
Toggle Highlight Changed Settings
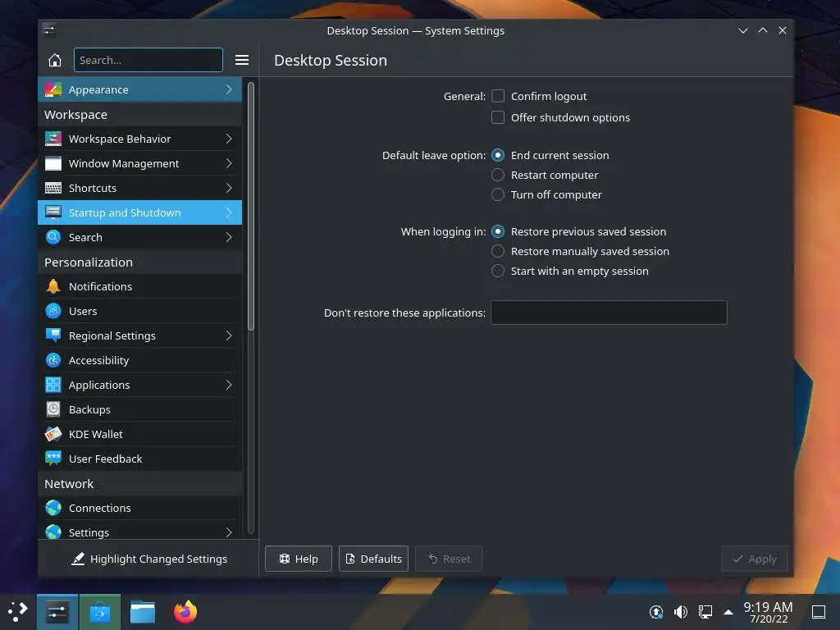pyautogui.click(x=149, y=559)
